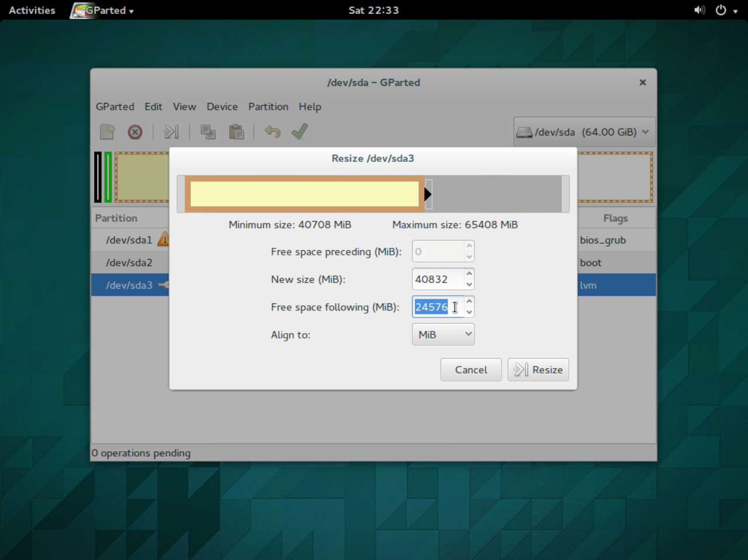Open the Align to MiB dropdown
The height and width of the screenshot is (560, 748).
coord(443,334)
